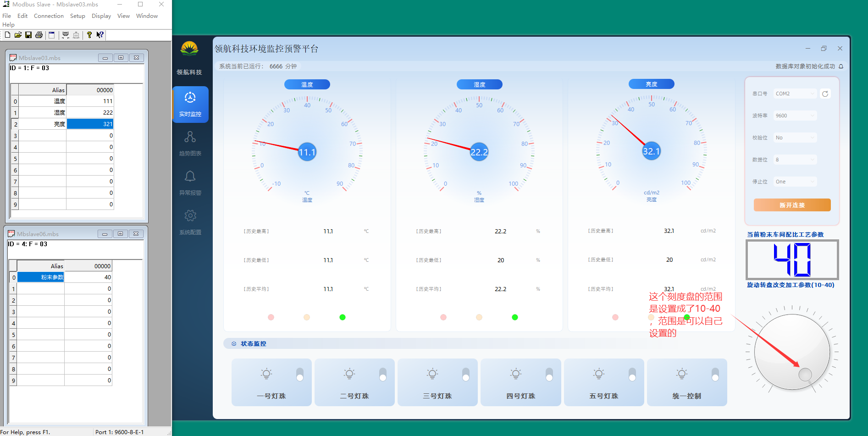Click the 三号灯珠 bulb icon

(432, 374)
